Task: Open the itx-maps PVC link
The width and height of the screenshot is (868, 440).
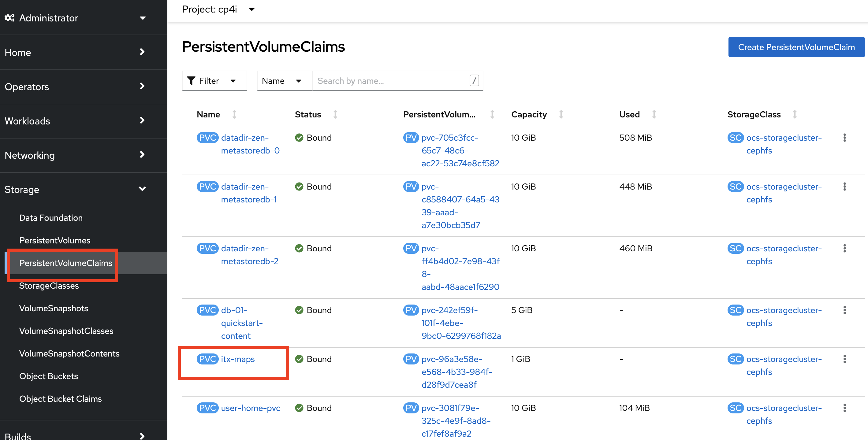Action: coord(237,359)
